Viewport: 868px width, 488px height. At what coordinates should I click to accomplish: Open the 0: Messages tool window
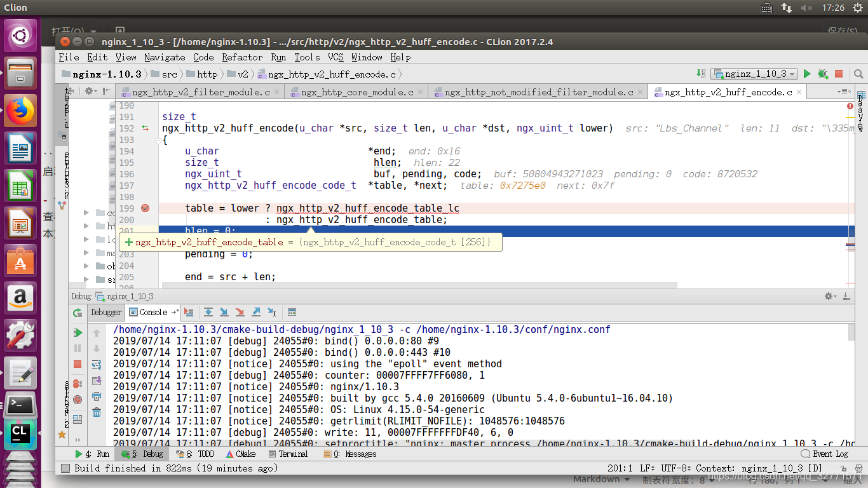350,454
